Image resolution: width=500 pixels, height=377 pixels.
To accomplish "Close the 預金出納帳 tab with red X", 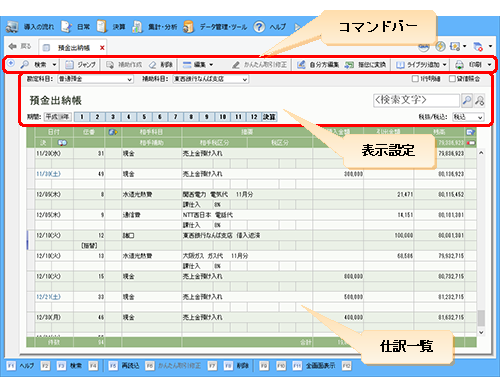I will click(x=102, y=48).
